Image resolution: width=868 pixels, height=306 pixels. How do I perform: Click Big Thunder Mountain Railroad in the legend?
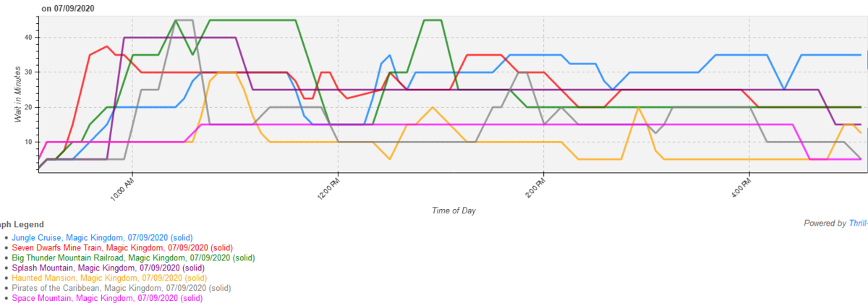(x=133, y=258)
